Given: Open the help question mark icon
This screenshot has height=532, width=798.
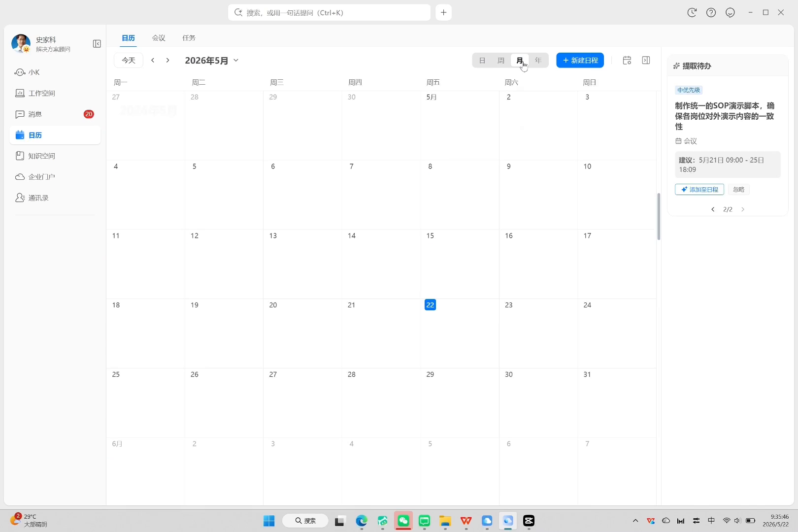Looking at the screenshot, I should pyautogui.click(x=711, y=12).
